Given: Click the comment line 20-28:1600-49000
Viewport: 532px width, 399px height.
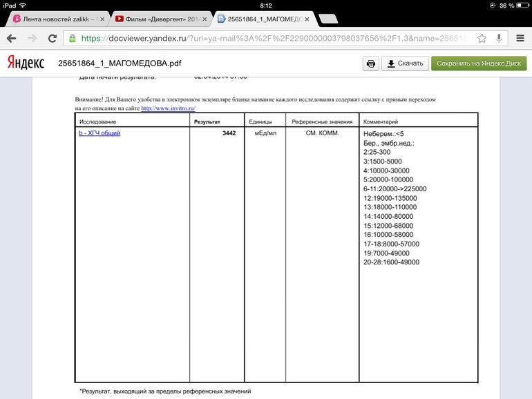Looking at the screenshot, I should pos(391,262).
